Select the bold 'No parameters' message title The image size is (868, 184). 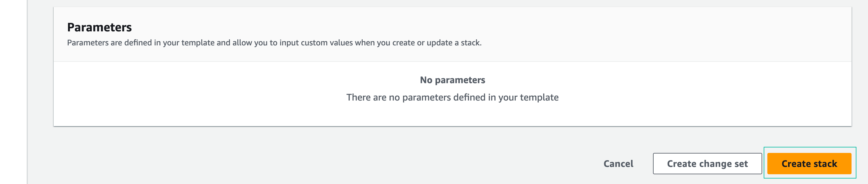click(x=452, y=80)
